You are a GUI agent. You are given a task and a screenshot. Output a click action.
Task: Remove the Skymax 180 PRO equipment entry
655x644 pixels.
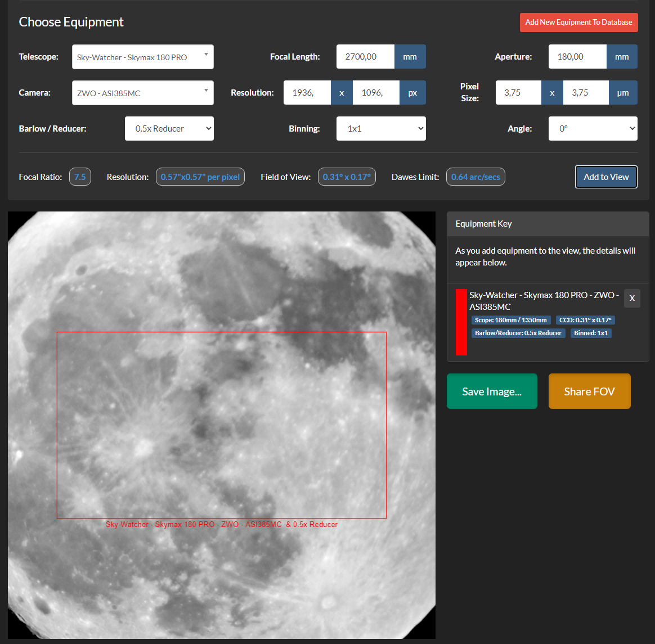click(631, 298)
